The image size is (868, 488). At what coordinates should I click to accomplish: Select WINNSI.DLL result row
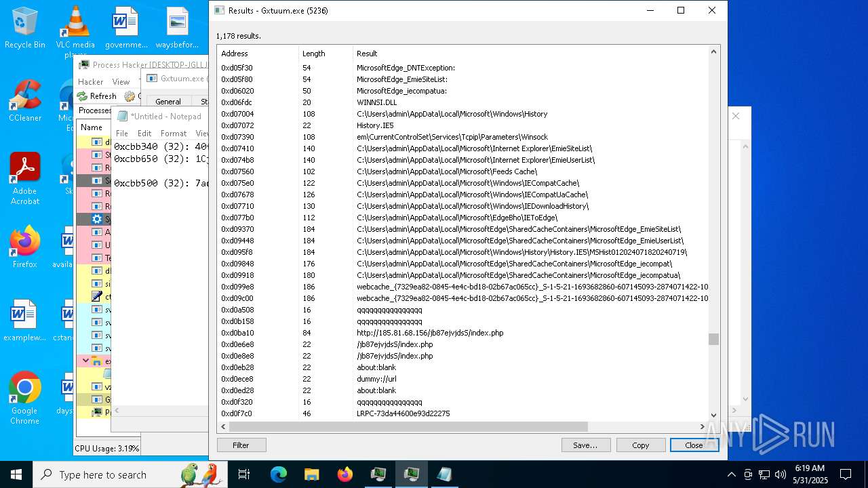pyautogui.click(x=462, y=102)
